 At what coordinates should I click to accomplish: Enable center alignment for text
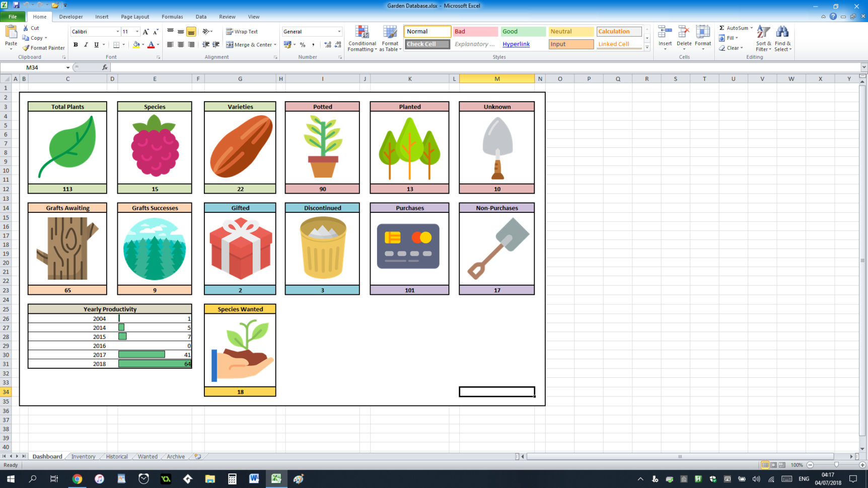coord(180,45)
